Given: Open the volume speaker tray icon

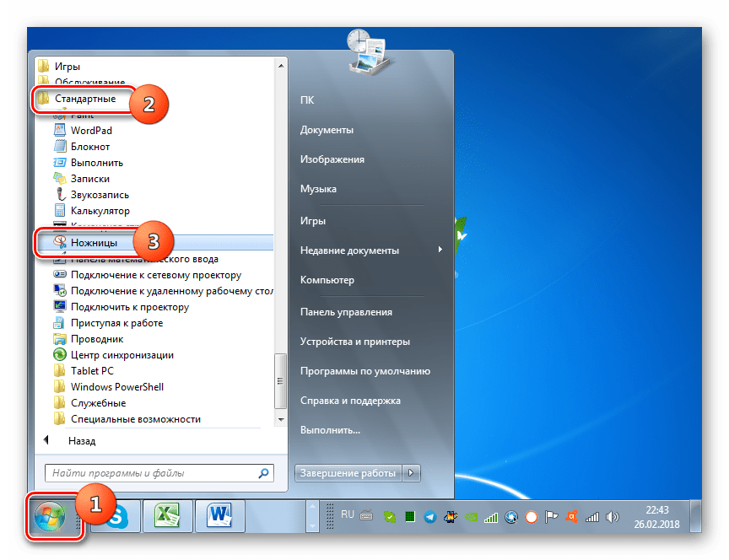Looking at the screenshot, I should pos(613,516).
